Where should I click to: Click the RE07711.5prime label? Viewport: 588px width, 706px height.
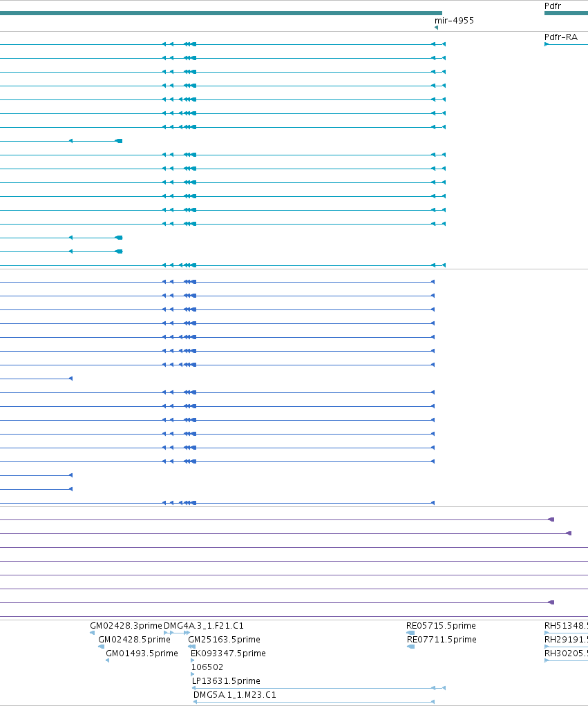pos(442,640)
